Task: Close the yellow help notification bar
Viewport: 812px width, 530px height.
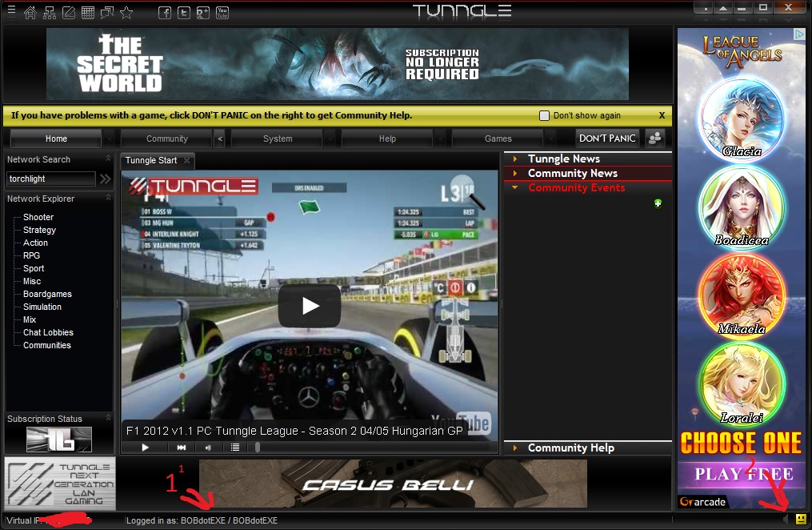Action: [662, 115]
